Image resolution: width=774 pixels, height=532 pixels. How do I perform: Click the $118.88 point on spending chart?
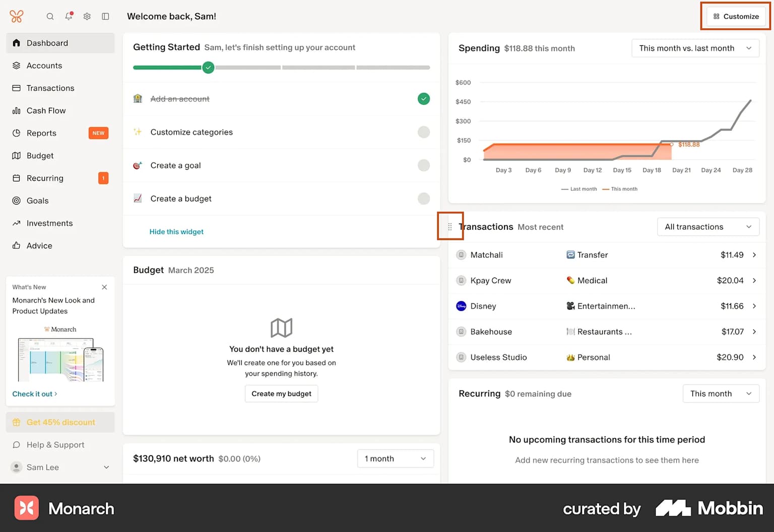click(x=672, y=145)
